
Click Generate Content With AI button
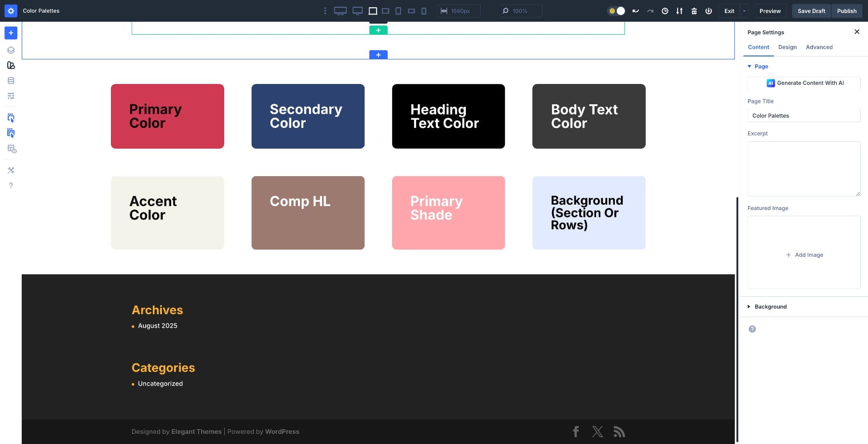(804, 83)
